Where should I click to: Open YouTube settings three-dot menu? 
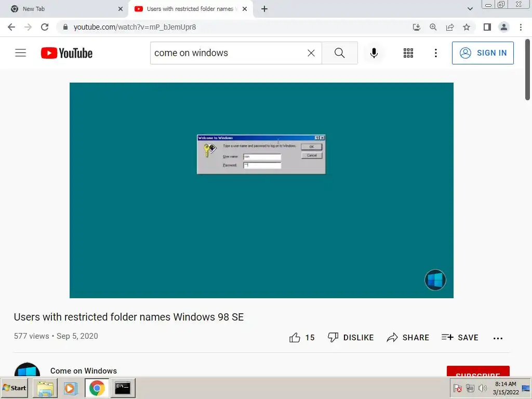tap(436, 53)
